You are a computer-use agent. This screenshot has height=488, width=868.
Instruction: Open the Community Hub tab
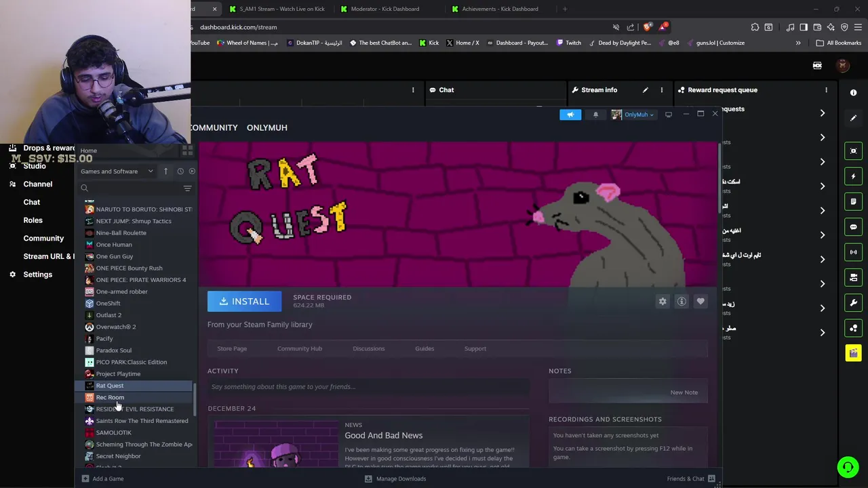pos(300,348)
